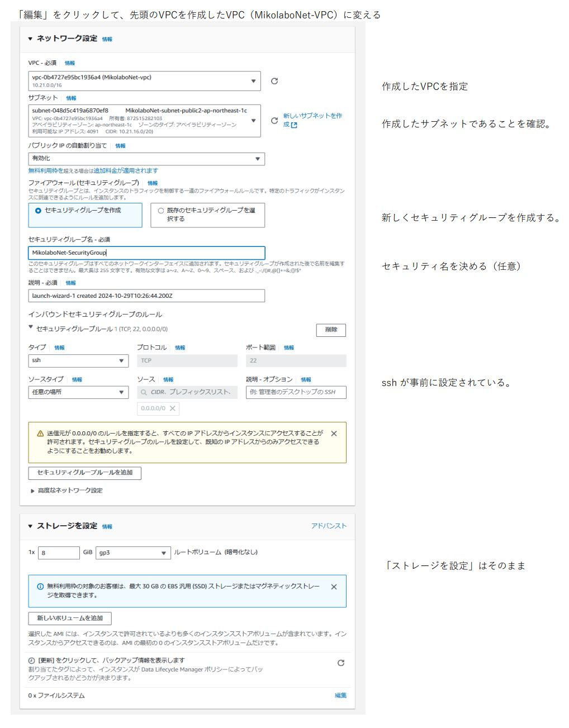The height and width of the screenshot is (728, 569).
Task: Dismiss the 0.0.0.0/0 warning banner
Action: [x=334, y=434]
